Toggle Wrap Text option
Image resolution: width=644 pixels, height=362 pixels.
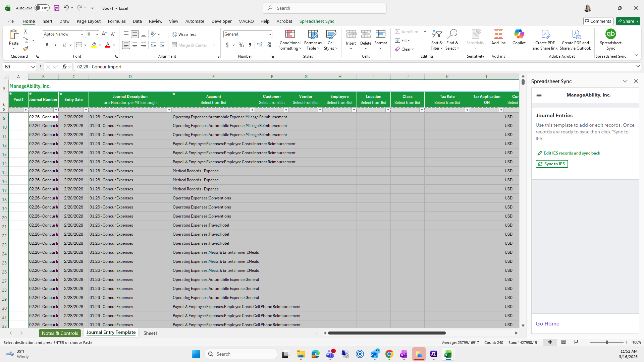pyautogui.click(x=184, y=35)
